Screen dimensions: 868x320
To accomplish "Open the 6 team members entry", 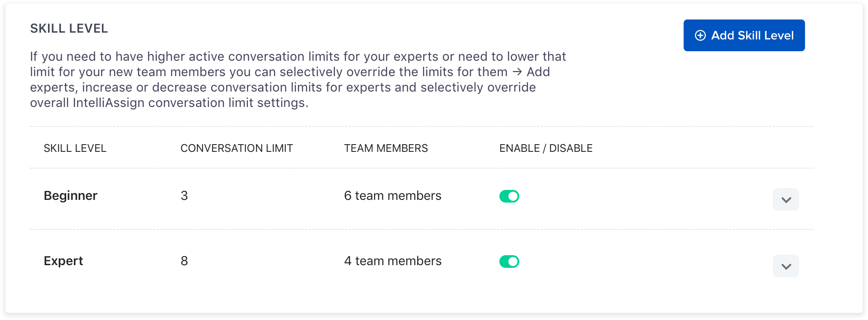I will (x=392, y=196).
